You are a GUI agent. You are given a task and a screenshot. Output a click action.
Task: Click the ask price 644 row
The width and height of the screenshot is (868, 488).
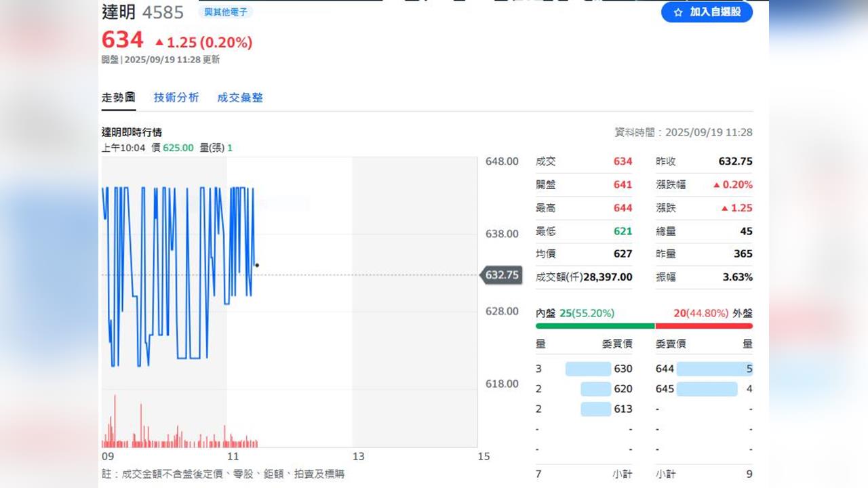click(704, 369)
